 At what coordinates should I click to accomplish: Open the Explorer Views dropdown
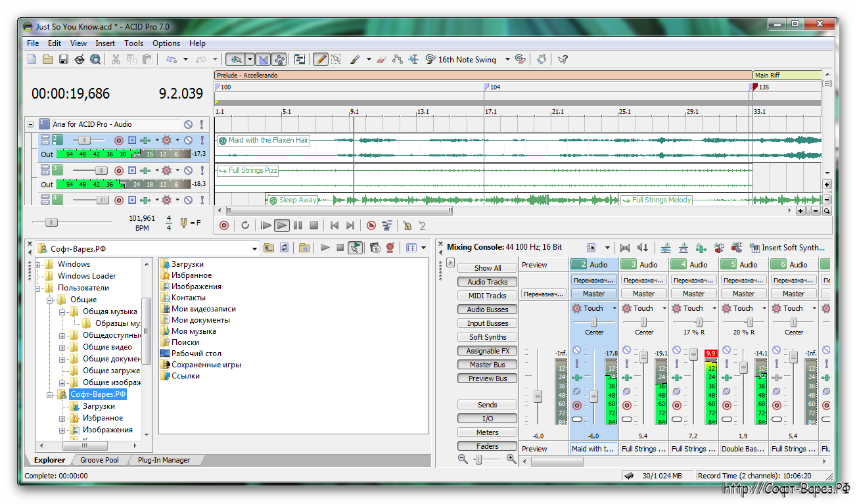point(423,248)
